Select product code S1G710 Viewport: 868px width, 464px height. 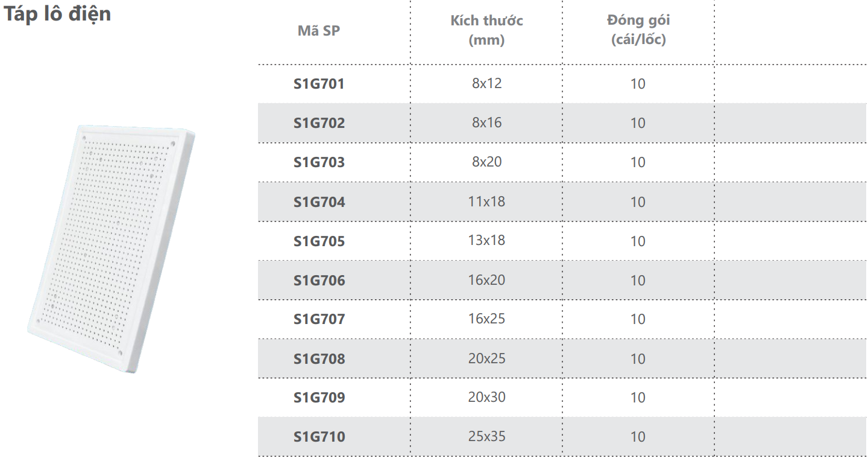(319, 437)
